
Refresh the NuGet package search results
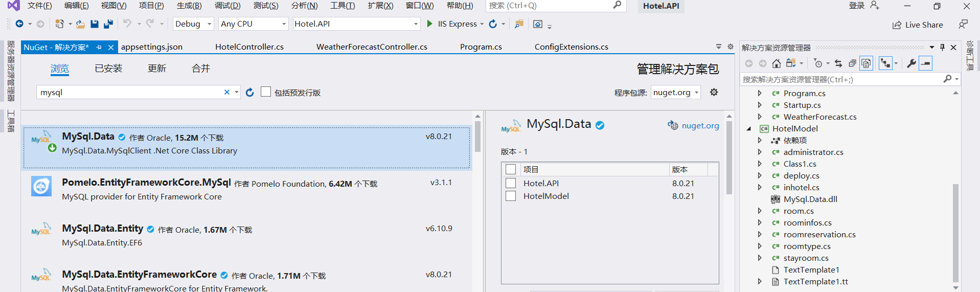[x=249, y=92]
